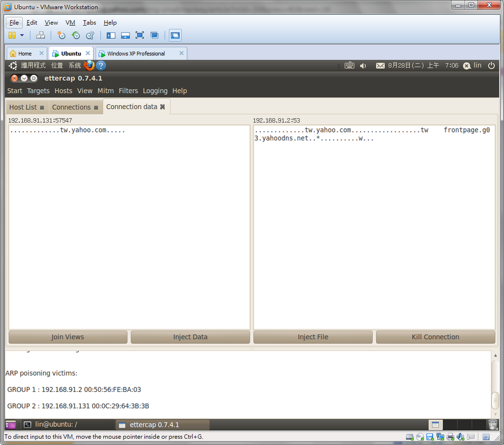
Task: Open the VMware Help menu
Action: (x=110, y=23)
